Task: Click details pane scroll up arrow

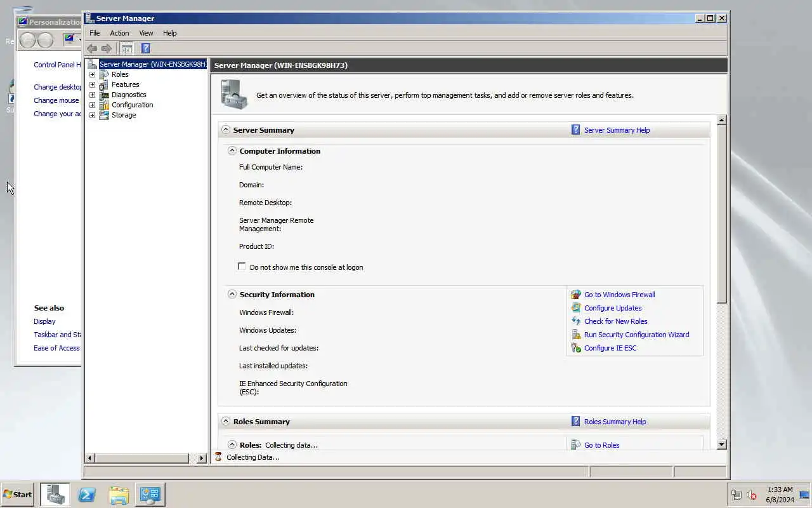Action: tap(722, 120)
